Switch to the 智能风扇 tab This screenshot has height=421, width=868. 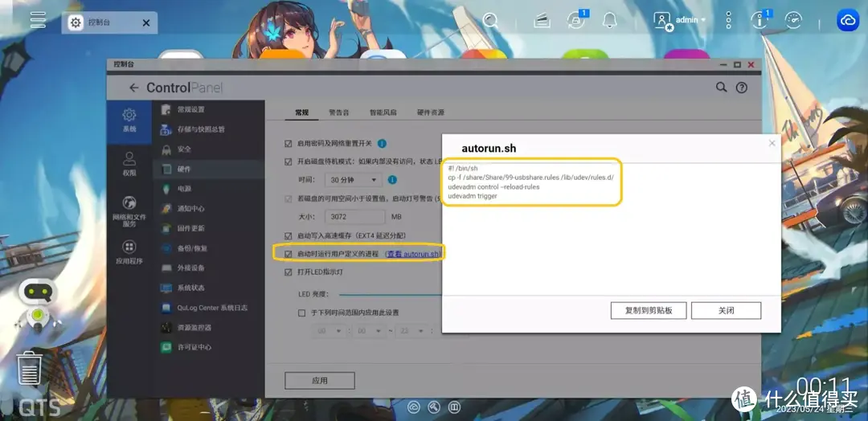tap(383, 112)
